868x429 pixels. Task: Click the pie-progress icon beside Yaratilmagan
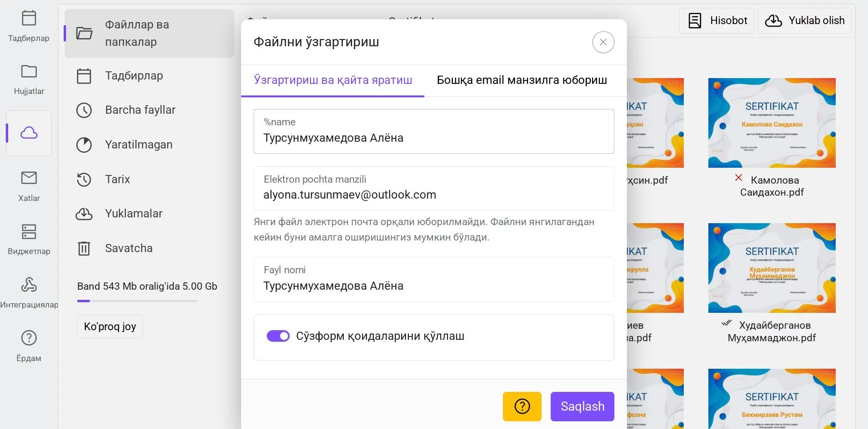click(x=84, y=145)
